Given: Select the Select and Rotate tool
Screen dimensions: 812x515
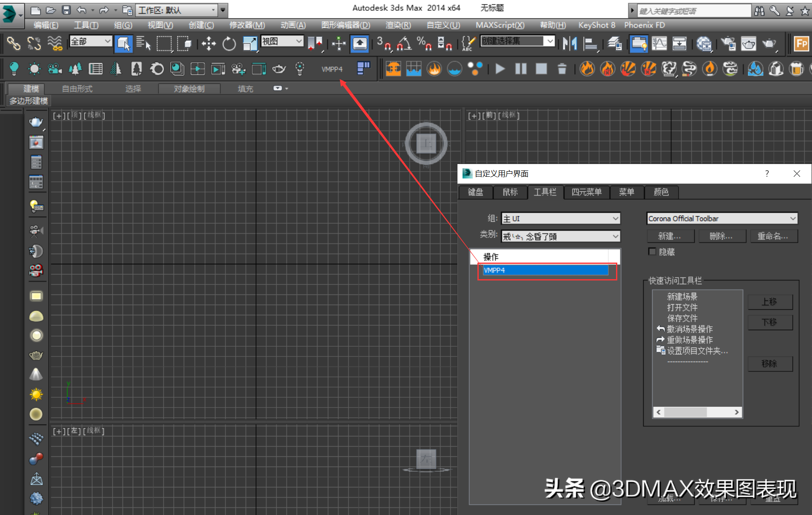Looking at the screenshot, I should point(229,44).
